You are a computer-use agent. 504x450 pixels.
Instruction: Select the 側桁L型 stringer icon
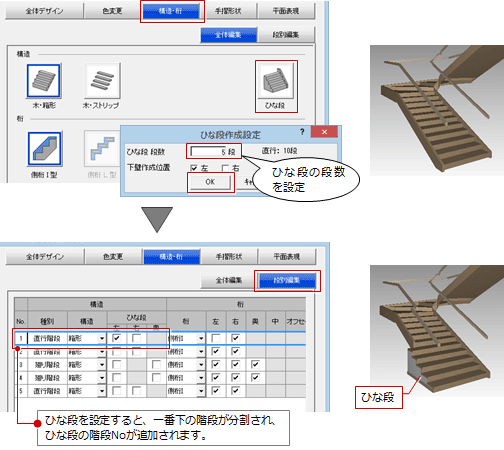click(x=102, y=149)
